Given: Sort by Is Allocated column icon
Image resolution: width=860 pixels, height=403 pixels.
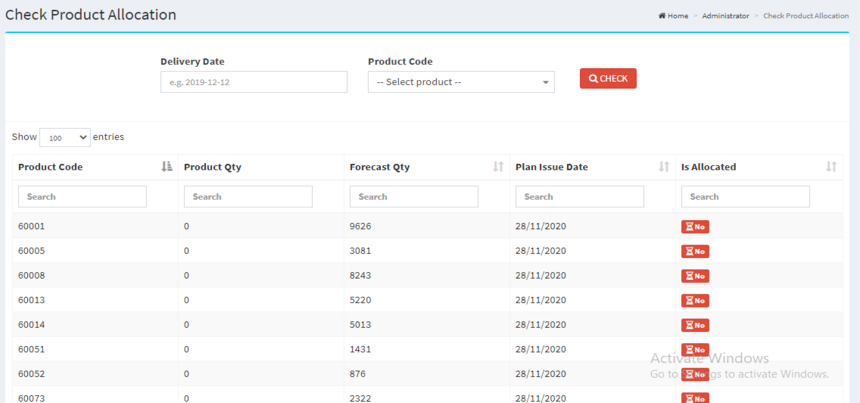Looking at the screenshot, I should (x=831, y=167).
